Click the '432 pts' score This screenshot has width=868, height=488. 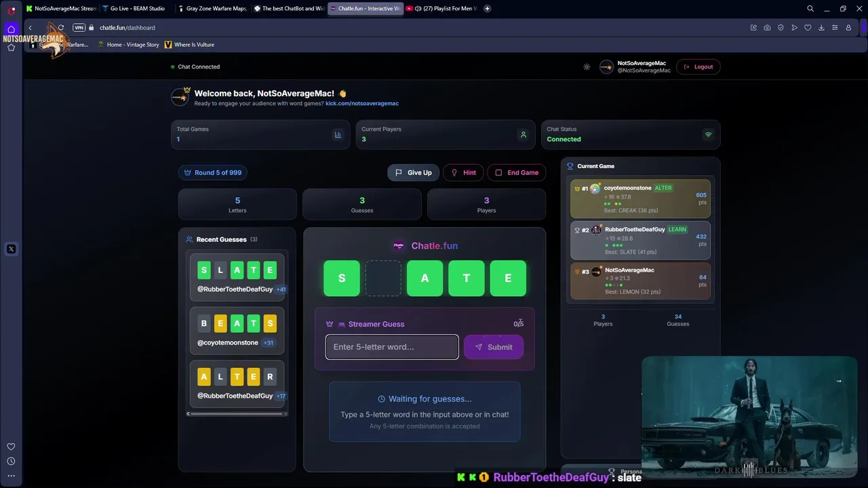point(701,241)
